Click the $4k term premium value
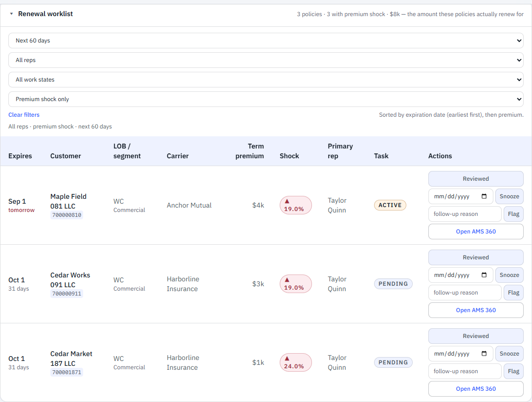The width and height of the screenshot is (532, 402). click(x=258, y=205)
